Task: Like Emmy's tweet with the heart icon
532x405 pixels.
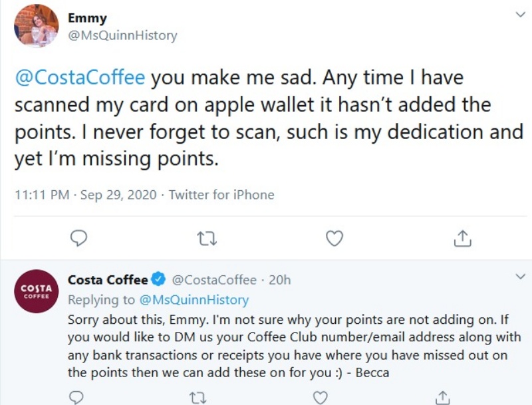Action: pyautogui.click(x=334, y=238)
